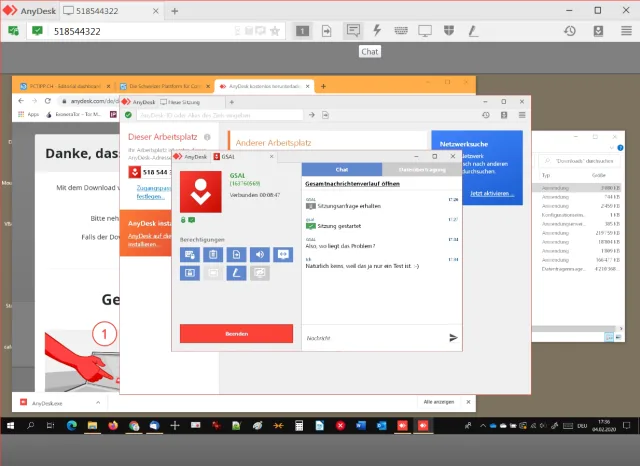Screen dimensions: 640x466
Task: Click the connect arrow in remote AnyDesk
Action: (312, 115)
